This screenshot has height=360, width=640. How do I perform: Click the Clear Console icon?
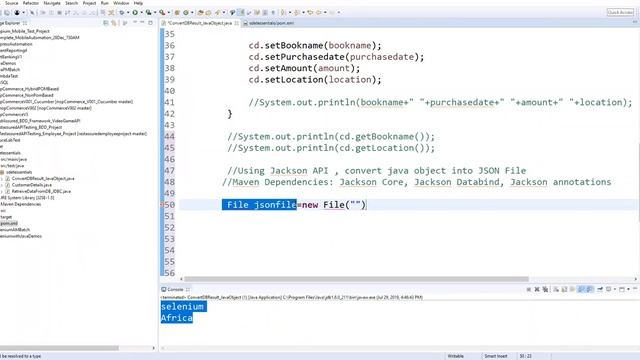556,289
